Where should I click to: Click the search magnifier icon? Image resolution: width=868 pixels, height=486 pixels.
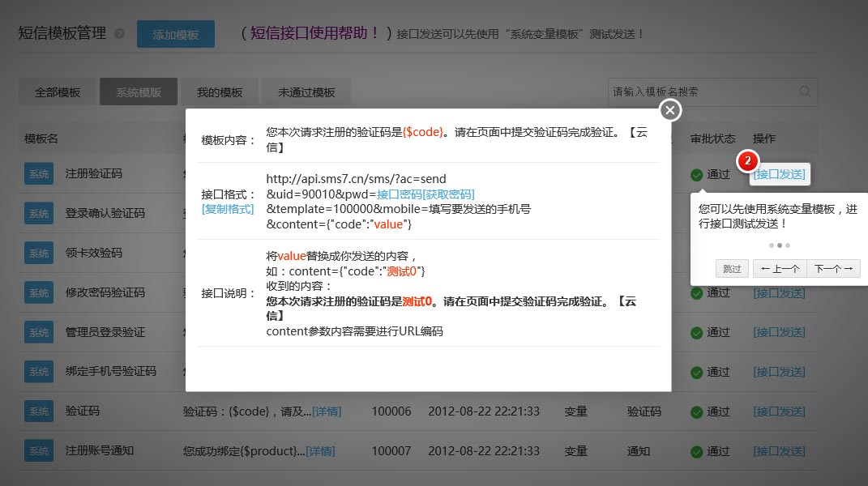805,92
